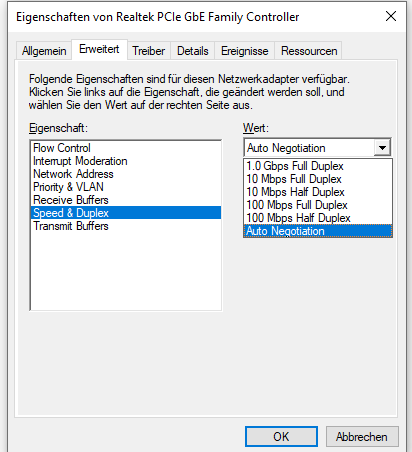Open the Details tab
The width and height of the screenshot is (412, 452).
[193, 51]
